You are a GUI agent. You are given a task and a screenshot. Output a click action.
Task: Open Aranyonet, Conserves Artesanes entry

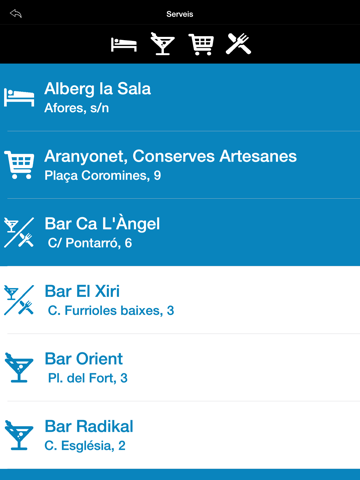click(x=180, y=165)
